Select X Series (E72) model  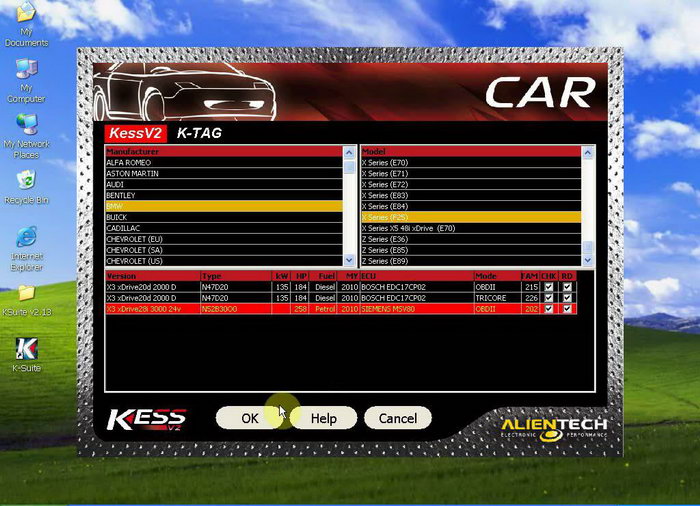471,184
